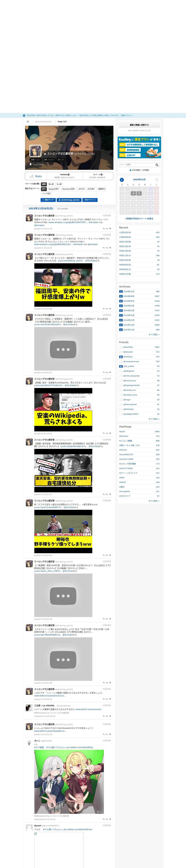Open the Stats chart icon

pyautogui.click(x=31, y=176)
